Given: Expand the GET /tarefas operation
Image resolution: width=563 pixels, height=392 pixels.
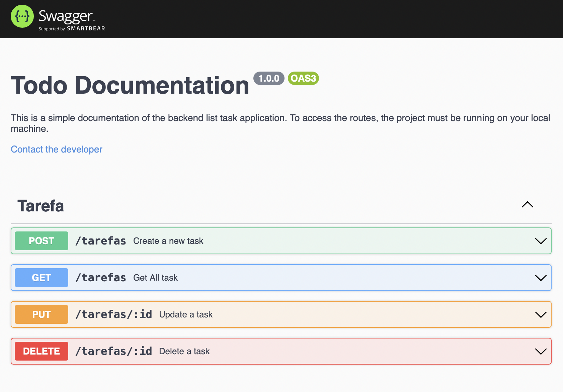Looking at the screenshot, I should (540, 277).
